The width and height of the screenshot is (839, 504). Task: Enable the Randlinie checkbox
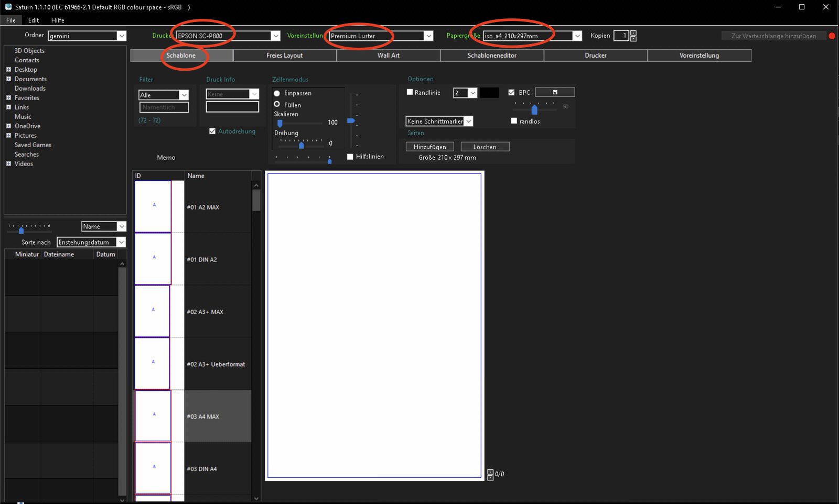[410, 92]
